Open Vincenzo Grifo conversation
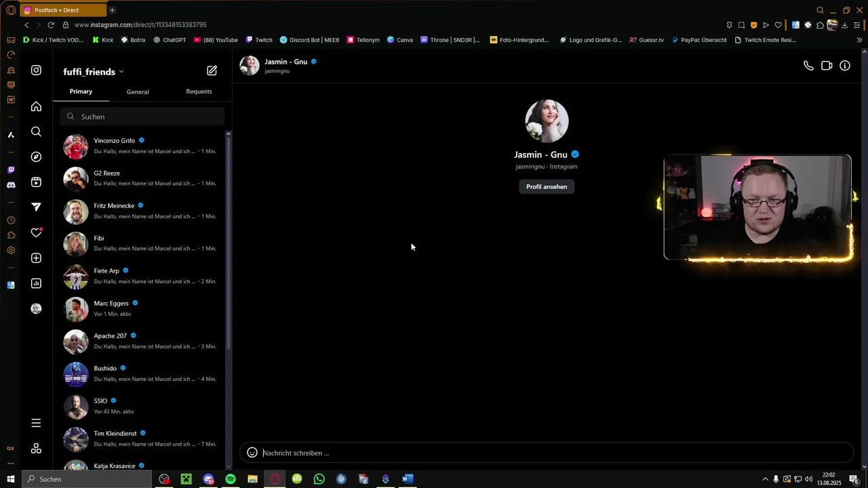The width and height of the screenshot is (868, 488). (x=140, y=146)
